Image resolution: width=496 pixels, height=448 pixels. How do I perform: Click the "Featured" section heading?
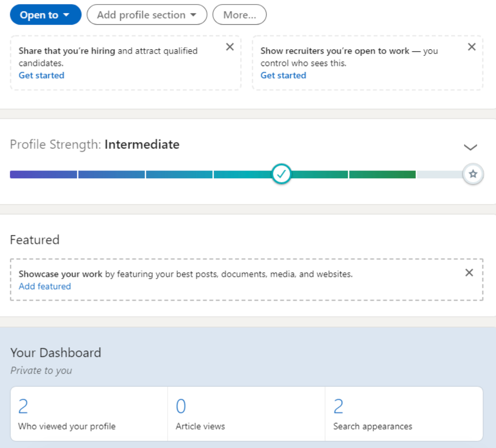(34, 240)
